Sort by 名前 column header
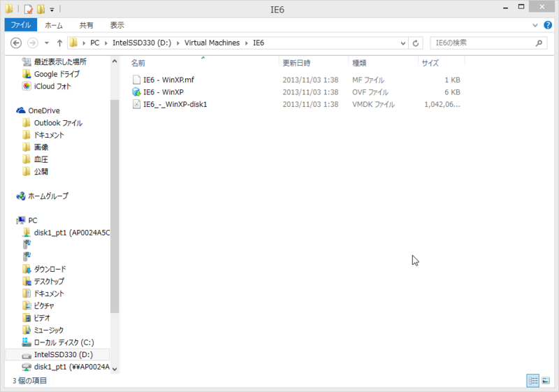Screen dimensions: 559x392 point(138,63)
